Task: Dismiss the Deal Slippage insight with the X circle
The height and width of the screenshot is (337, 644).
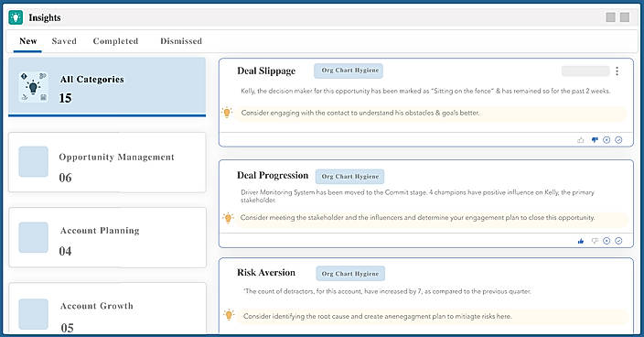Action: coord(606,140)
